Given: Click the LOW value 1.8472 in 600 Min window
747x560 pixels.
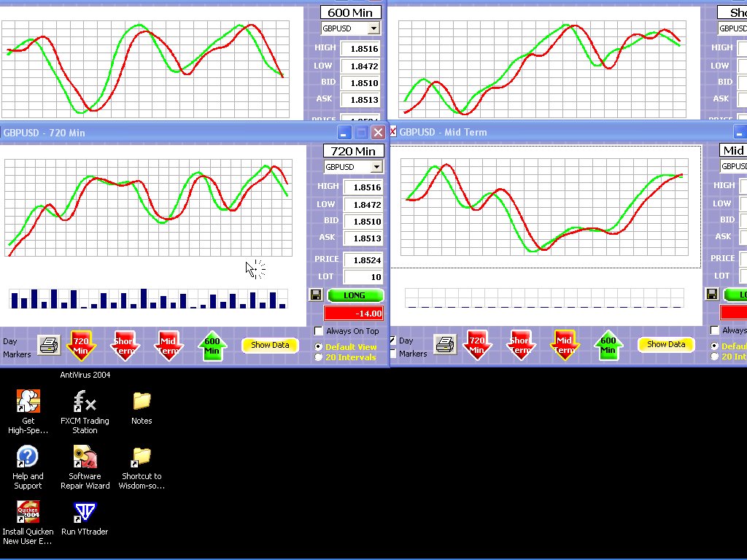Looking at the screenshot, I should [360, 66].
